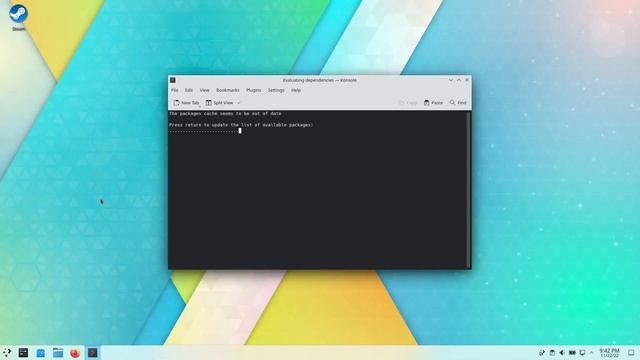640x360 pixels.
Task: Open the clipboard tray icon
Action: point(552,353)
